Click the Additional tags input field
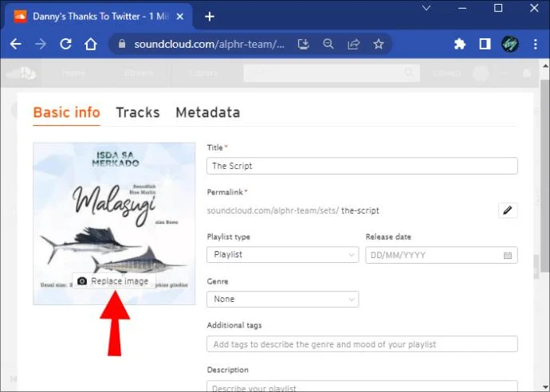This screenshot has height=392, width=550. coord(362,344)
